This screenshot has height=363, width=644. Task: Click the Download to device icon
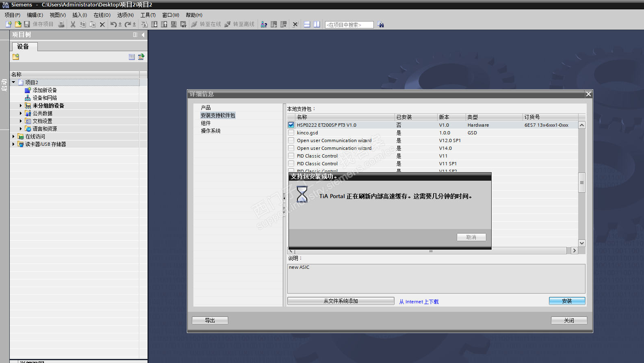[x=154, y=24]
